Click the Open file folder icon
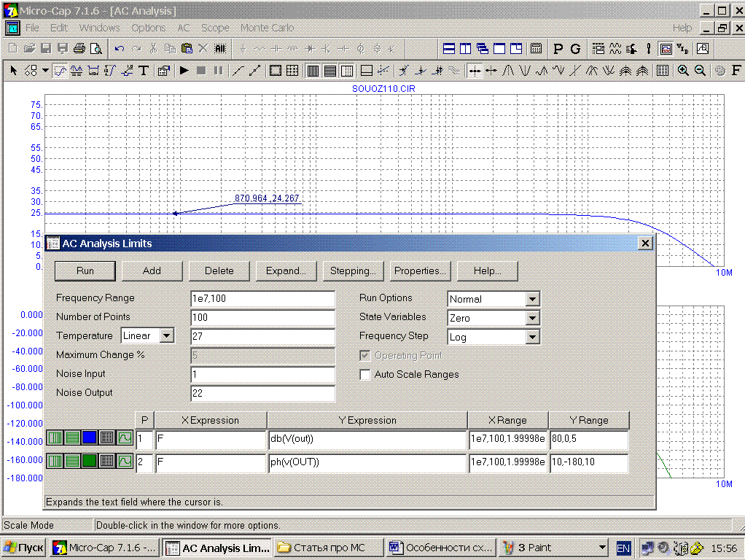The image size is (745, 560). tap(29, 49)
